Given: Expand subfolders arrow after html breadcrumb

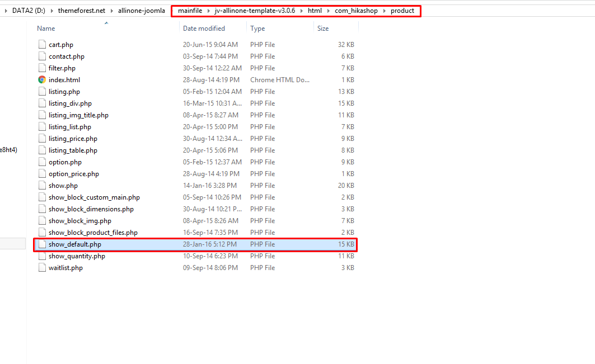Looking at the screenshot, I should pyautogui.click(x=328, y=11).
